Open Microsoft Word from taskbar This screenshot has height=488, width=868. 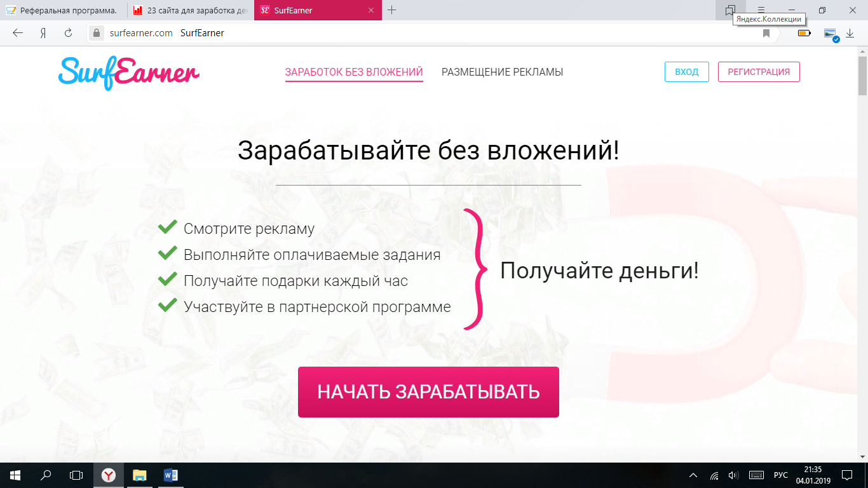click(x=170, y=475)
